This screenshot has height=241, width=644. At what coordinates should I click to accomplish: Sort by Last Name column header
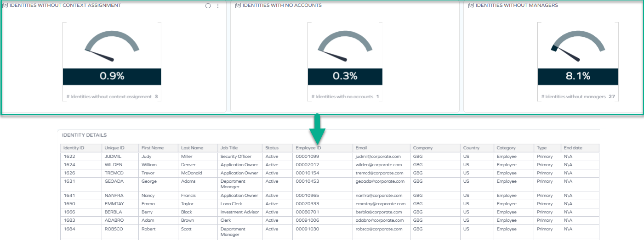coord(199,148)
